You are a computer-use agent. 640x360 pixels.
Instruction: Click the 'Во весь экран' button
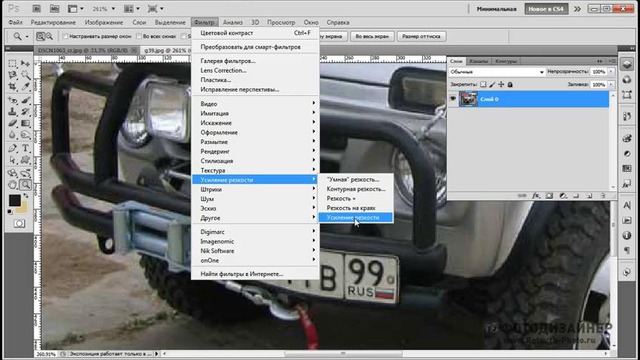[372, 36]
